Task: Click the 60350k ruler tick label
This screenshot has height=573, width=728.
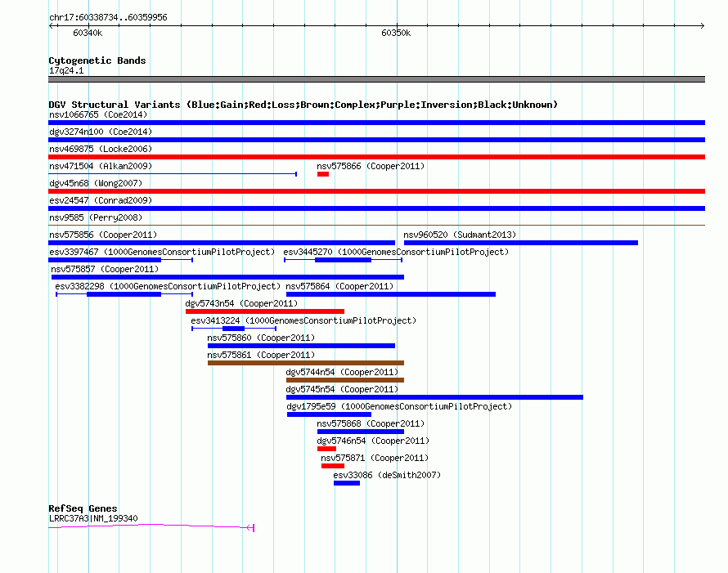Action: [396, 33]
